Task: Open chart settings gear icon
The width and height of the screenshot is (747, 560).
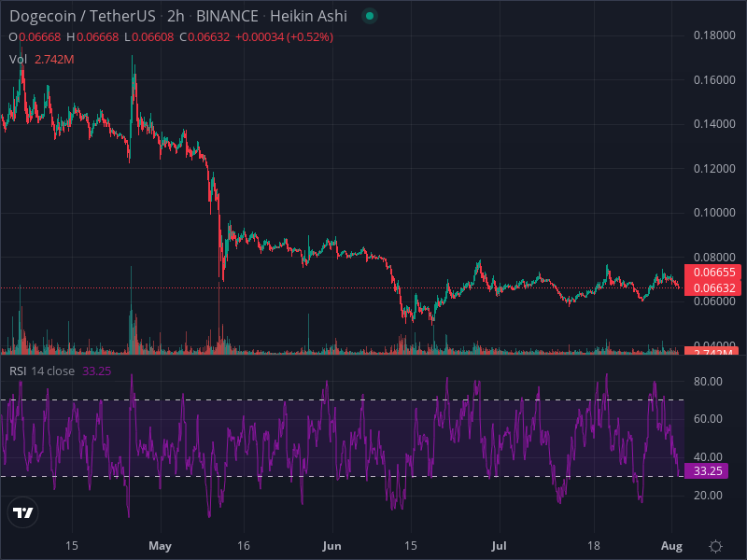Action: tap(715, 546)
